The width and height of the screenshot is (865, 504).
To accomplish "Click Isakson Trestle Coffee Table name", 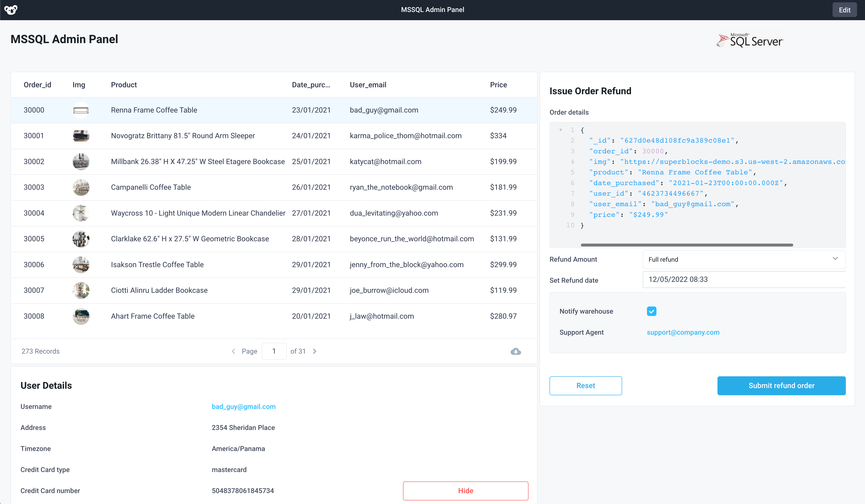I will pos(157,265).
